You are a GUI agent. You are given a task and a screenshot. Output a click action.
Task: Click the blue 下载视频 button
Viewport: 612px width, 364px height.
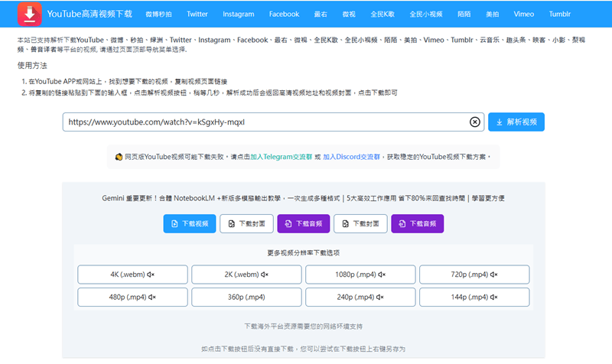click(x=190, y=223)
